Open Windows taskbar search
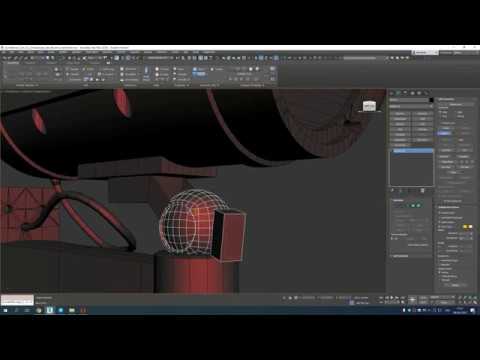 [16, 310]
